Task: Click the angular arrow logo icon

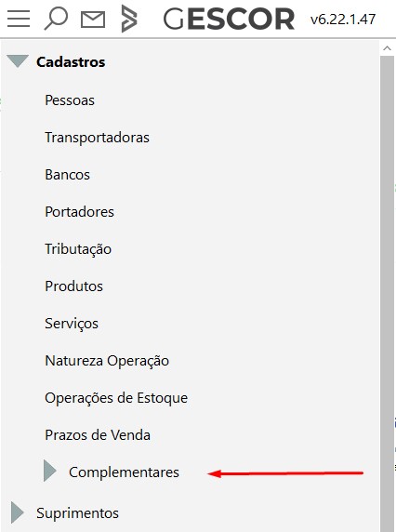Action: click(129, 19)
